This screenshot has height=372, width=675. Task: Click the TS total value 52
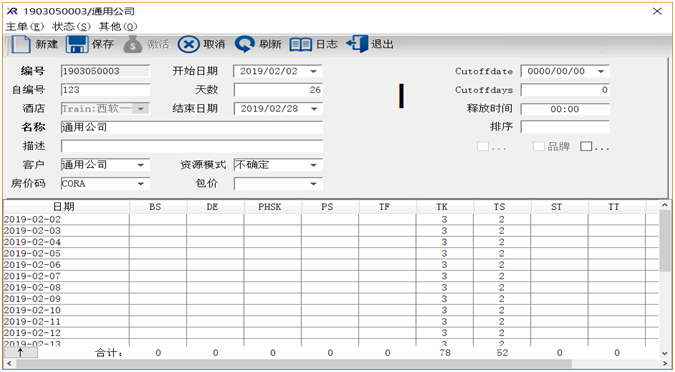coord(502,353)
